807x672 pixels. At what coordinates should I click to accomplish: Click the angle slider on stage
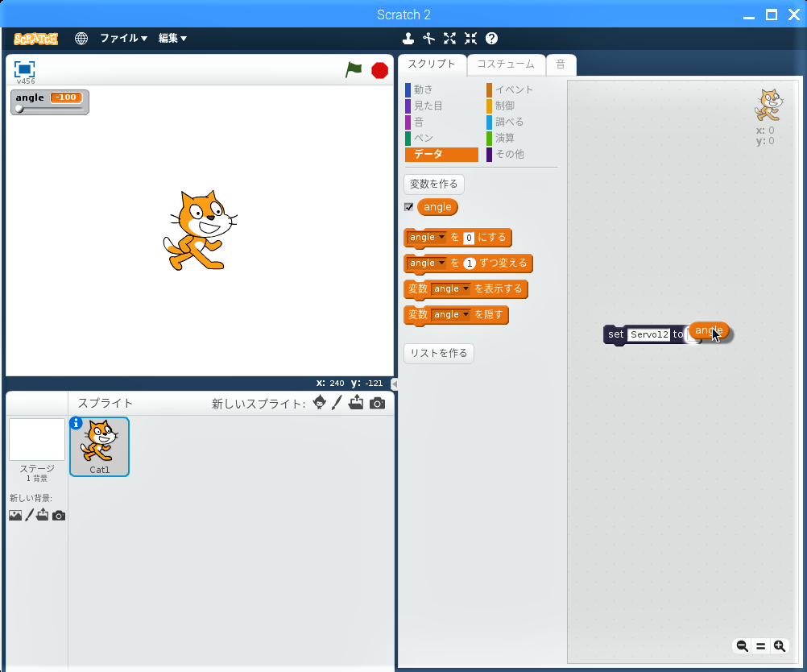(x=50, y=109)
